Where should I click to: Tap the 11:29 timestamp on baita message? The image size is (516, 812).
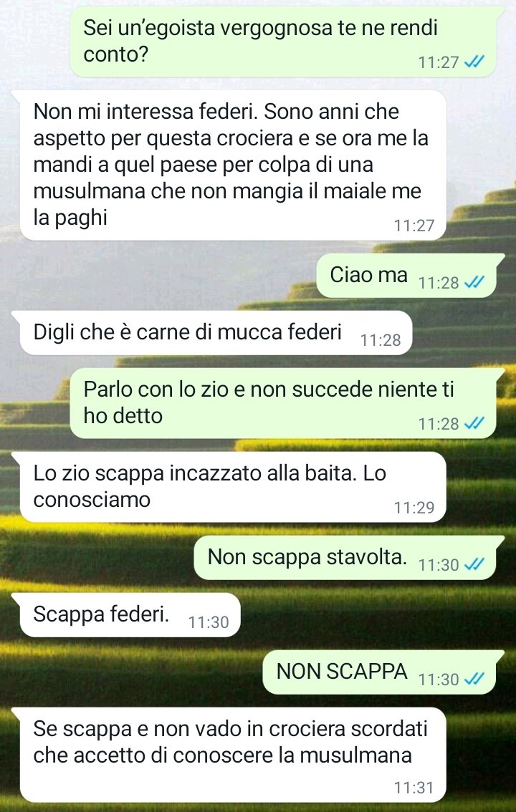point(414,508)
